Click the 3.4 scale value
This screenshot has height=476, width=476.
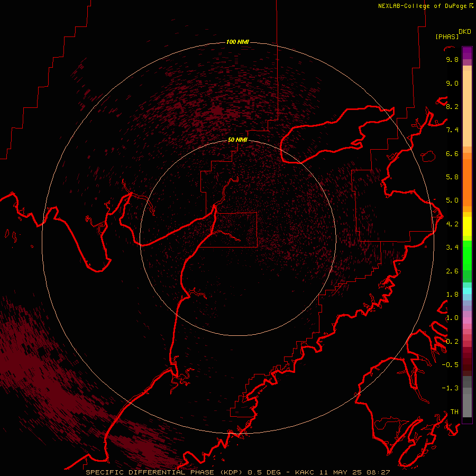point(452,248)
